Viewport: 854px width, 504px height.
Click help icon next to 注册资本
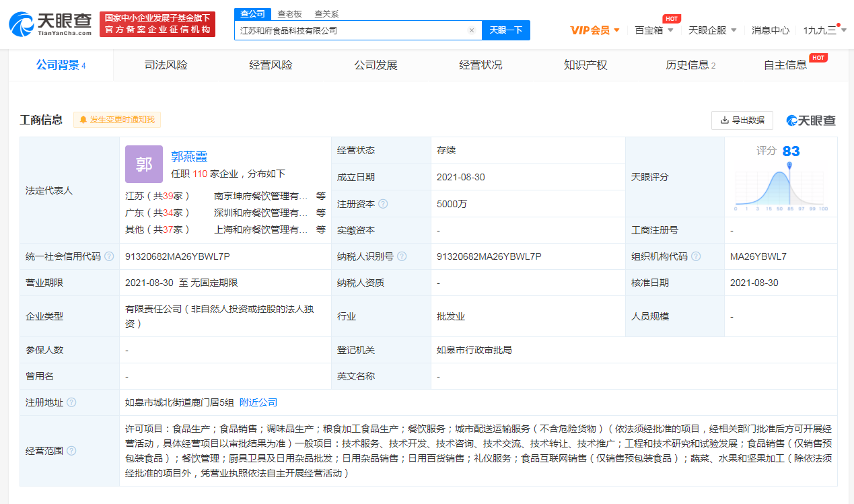tap(383, 204)
